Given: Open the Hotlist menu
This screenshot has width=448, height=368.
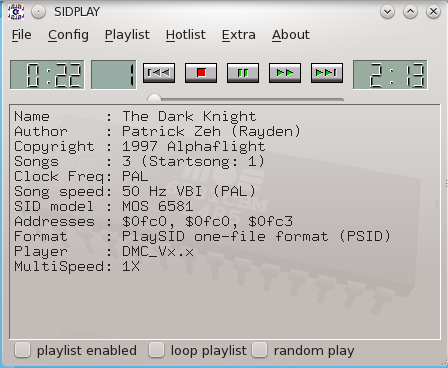Looking at the screenshot, I should point(186,35).
